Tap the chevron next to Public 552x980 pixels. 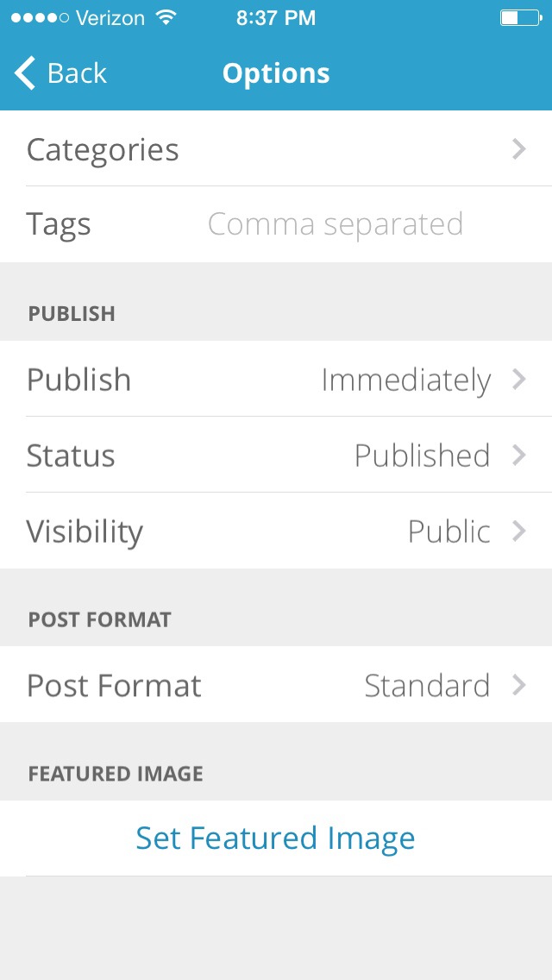point(518,531)
